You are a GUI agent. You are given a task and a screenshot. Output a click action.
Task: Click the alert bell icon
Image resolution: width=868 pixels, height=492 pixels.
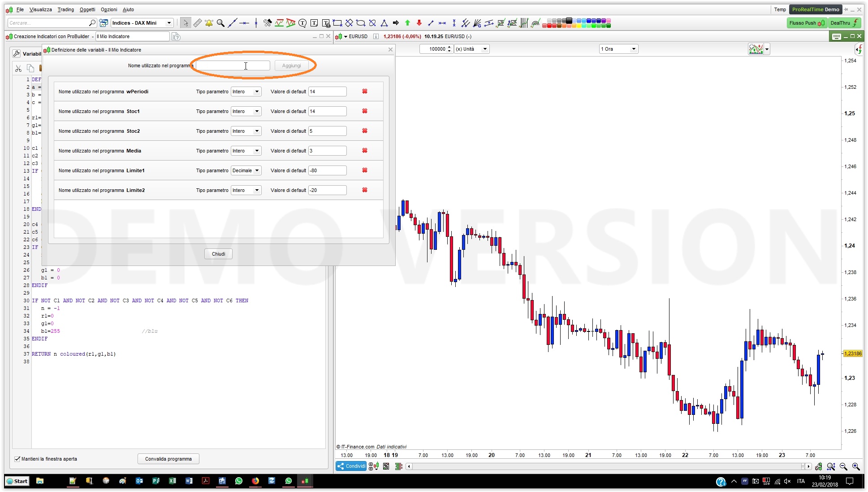point(209,23)
